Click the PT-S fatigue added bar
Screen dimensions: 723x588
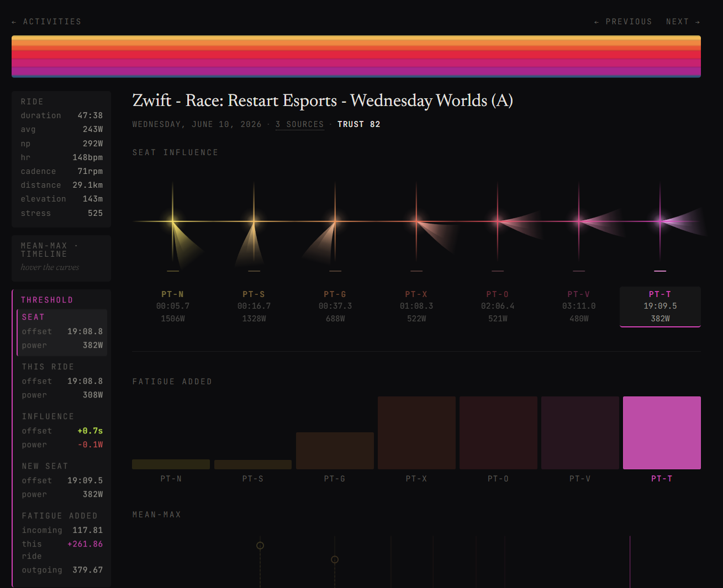point(253,464)
